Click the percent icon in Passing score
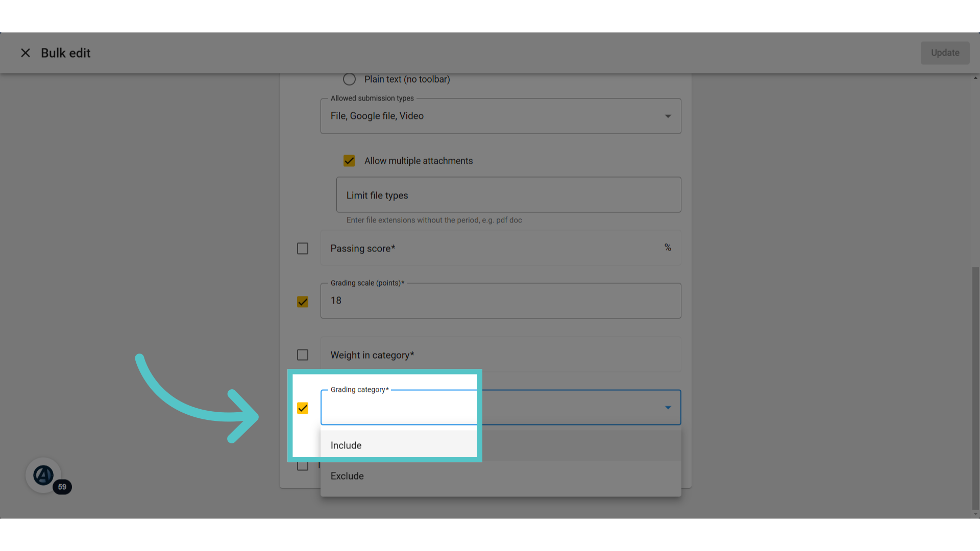 point(668,247)
